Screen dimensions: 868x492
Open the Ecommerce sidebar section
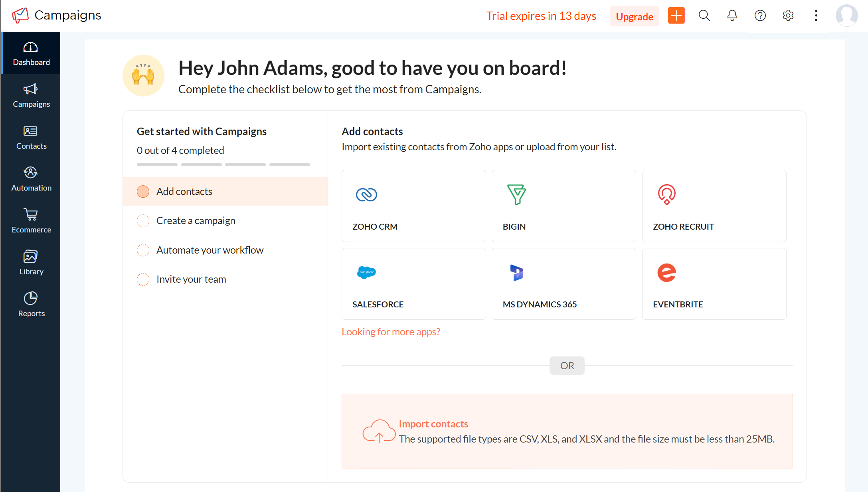point(30,221)
